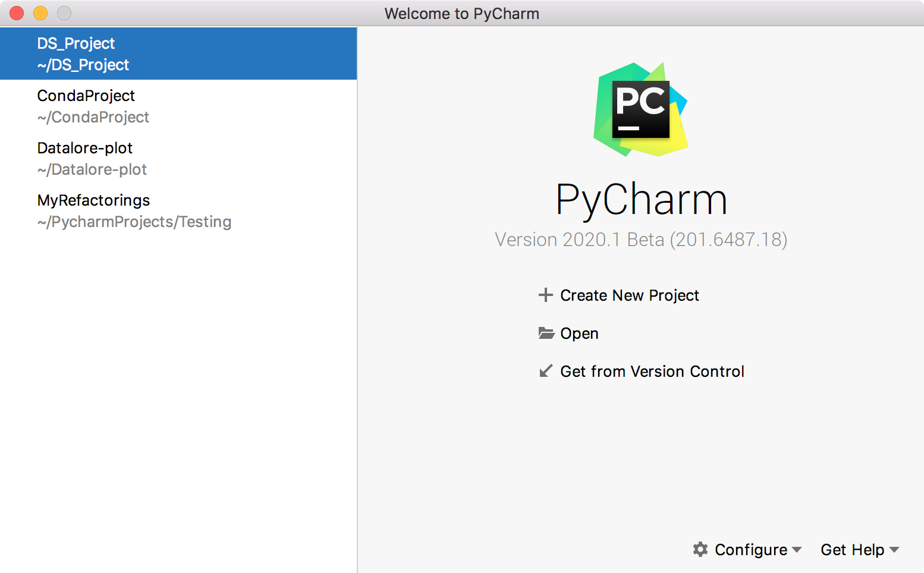Click the arrow icon for Version Control checkout
This screenshot has height=573, width=924.
point(546,371)
